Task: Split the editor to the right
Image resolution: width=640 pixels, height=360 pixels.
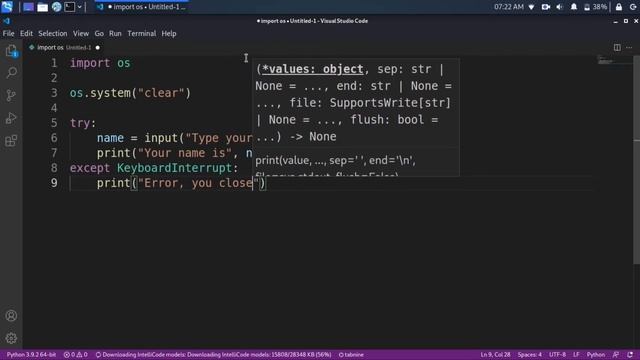Action: tap(617, 47)
